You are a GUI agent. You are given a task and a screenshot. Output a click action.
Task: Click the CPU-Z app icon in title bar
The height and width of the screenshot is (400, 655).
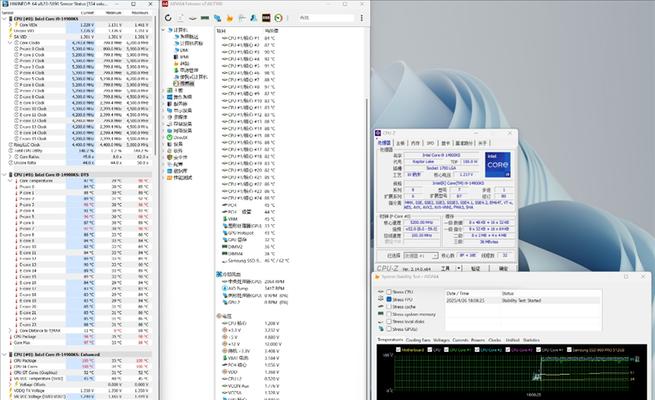point(378,133)
